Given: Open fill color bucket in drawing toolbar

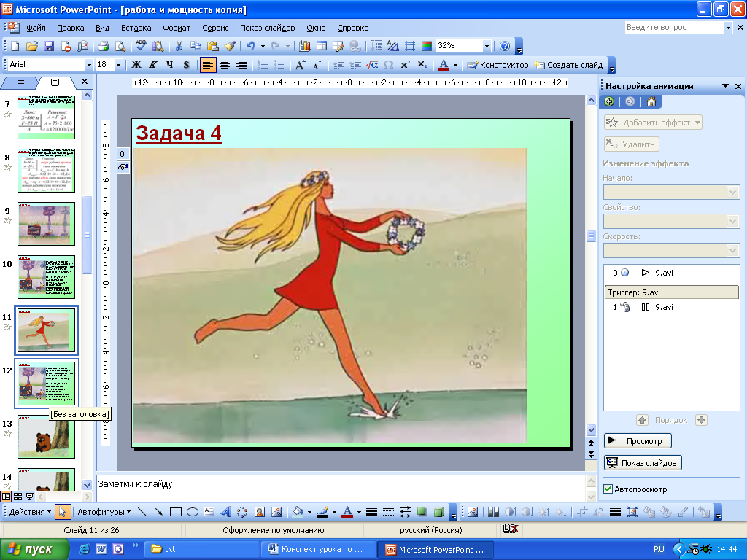Looking at the screenshot, I should point(298,512).
